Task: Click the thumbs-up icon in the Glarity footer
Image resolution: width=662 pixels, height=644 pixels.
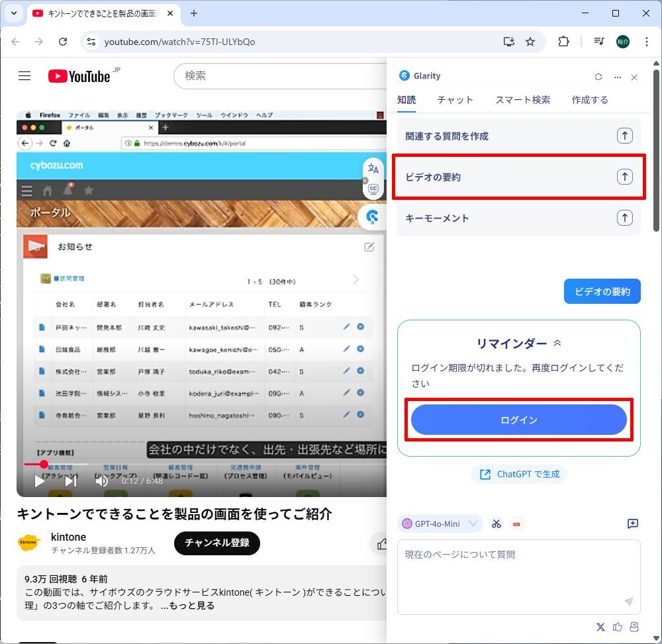Action: [617, 627]
